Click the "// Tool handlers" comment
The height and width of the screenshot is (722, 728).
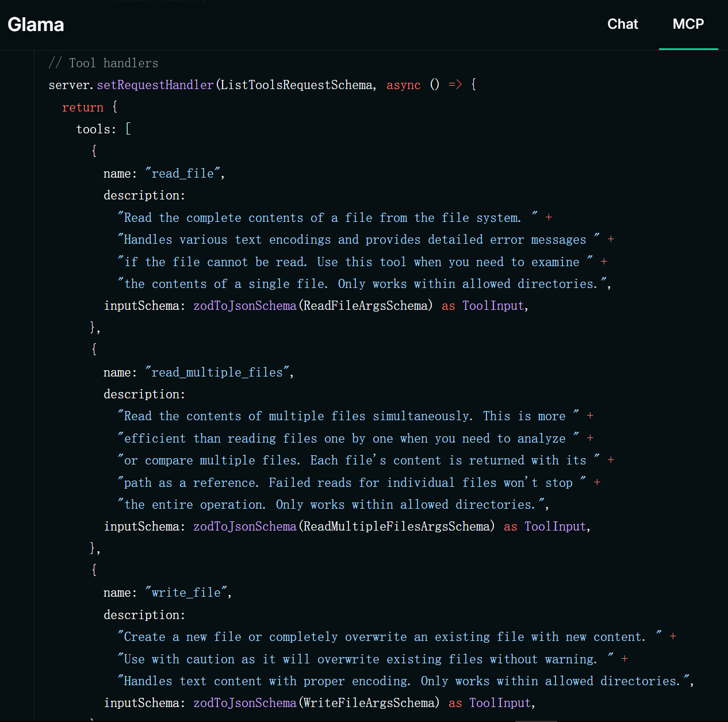point(104,63)
